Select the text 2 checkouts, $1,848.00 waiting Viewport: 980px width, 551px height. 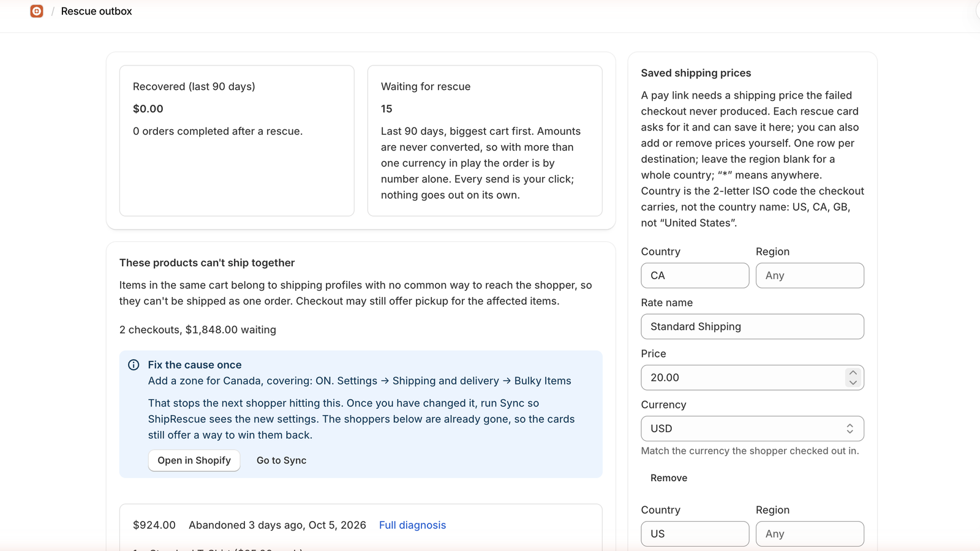[198, 330]
